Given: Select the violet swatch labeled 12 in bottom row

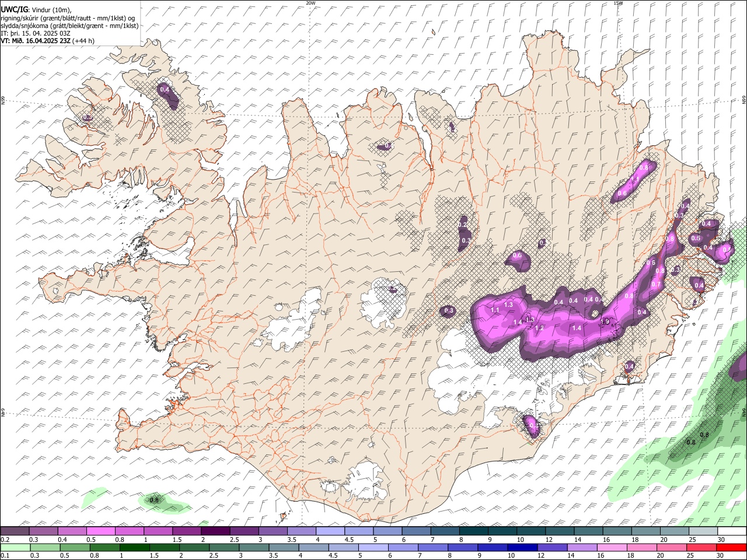Looking at the screenshot, I should 552,547.
